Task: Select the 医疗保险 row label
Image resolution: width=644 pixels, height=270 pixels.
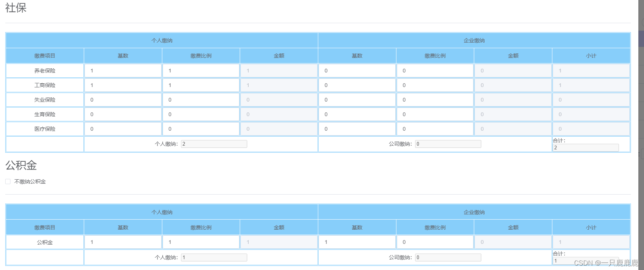Action: point(45,129)
